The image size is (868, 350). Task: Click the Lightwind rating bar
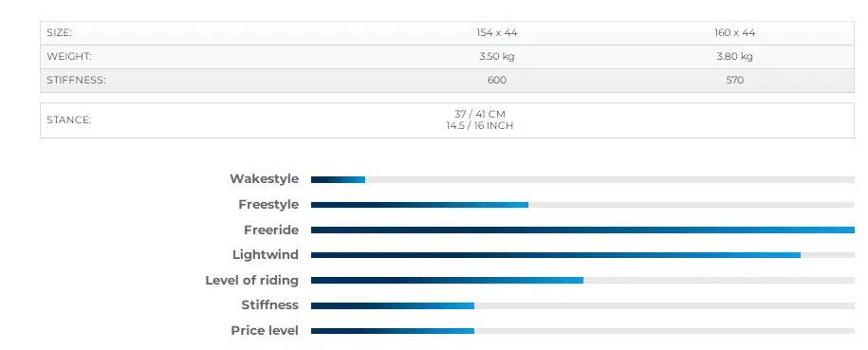tap(582, 255)
